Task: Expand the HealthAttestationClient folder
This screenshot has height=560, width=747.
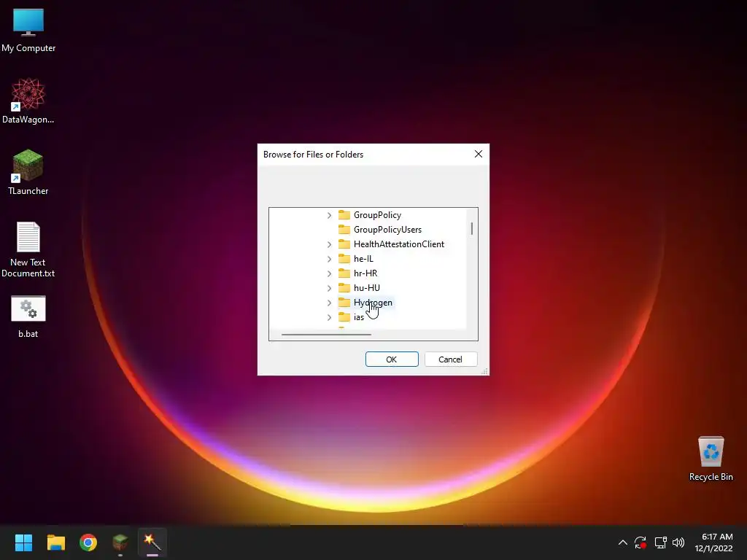Action: click(x=329, y=244)
